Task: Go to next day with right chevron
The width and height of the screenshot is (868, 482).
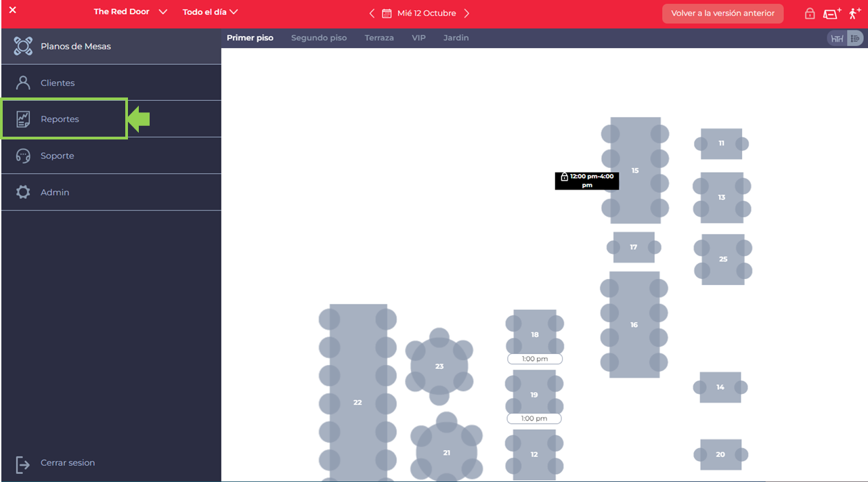Action: tap(466, 14)
